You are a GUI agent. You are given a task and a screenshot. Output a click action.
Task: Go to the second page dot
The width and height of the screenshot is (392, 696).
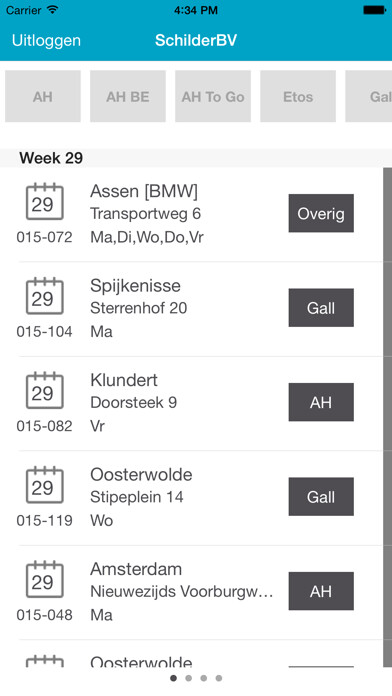(189, 678)
